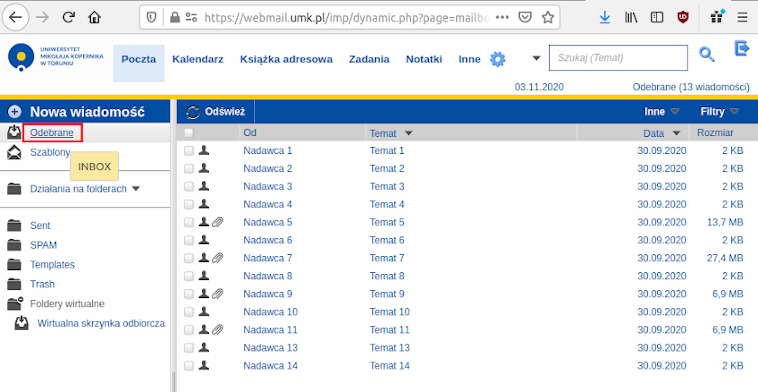Viewport: 758px width, 392px height.
Task: Open Książka adresowa tab
Action: (x=286, y=59)
